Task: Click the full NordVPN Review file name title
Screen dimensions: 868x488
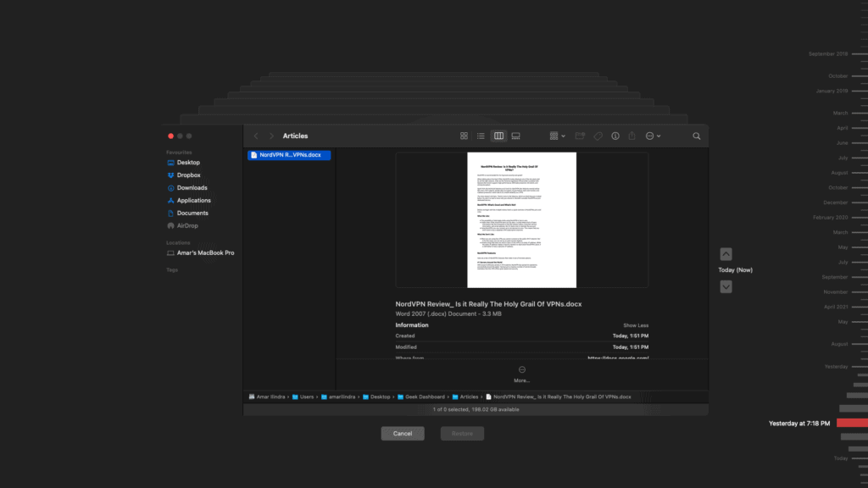Action: pos(488,304)
